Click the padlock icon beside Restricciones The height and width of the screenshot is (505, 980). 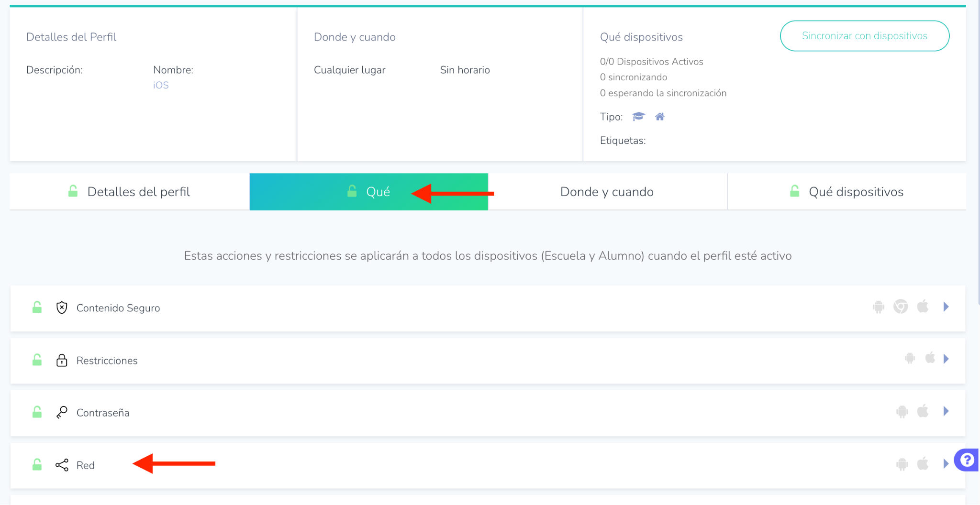tap(62, 360)
